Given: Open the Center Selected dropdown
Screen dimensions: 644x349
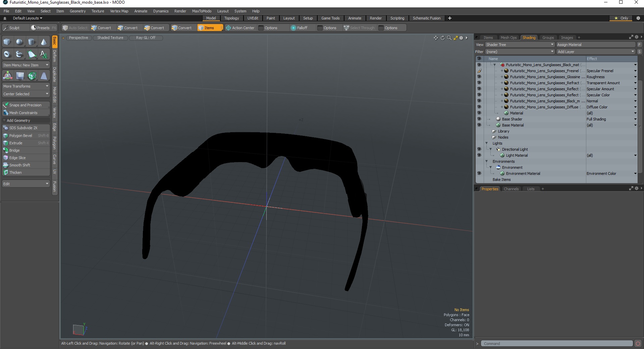Looking at the screenshot, I should (26, 94).
